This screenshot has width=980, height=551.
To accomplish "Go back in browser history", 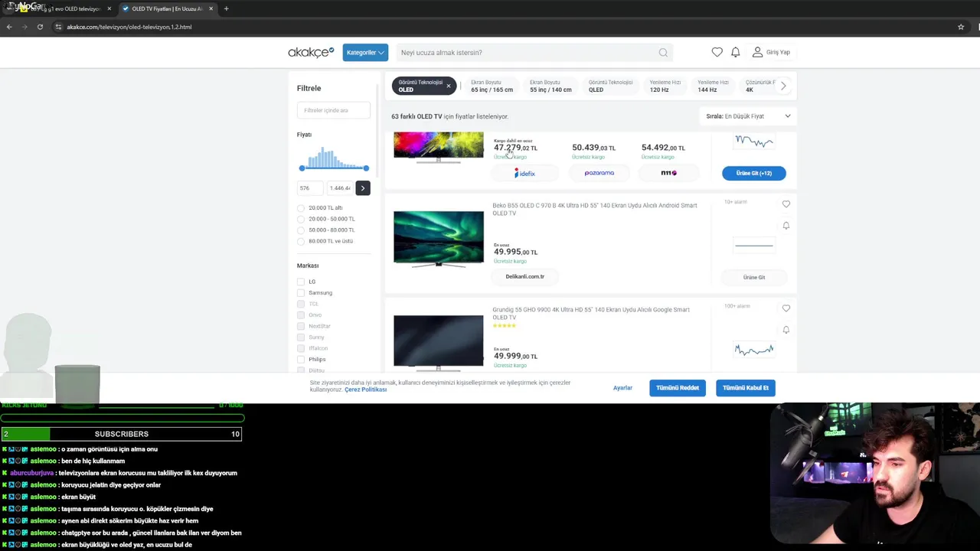I will (x=9, y=27).
